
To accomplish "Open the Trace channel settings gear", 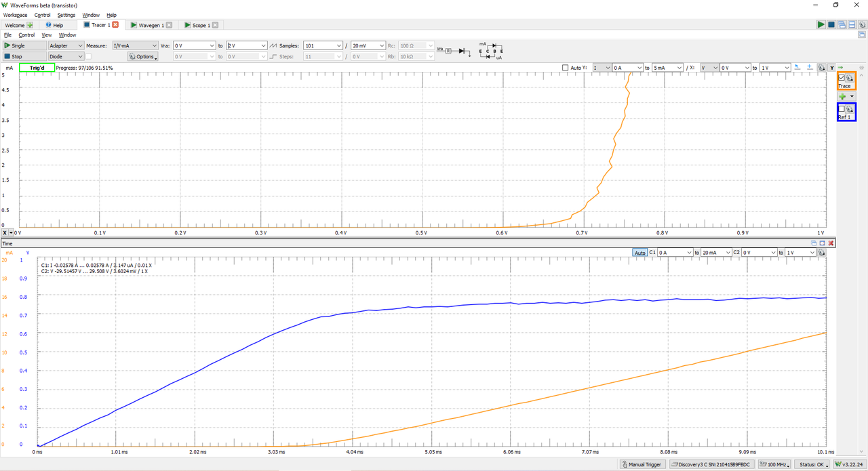I will (x=850, y=78).
